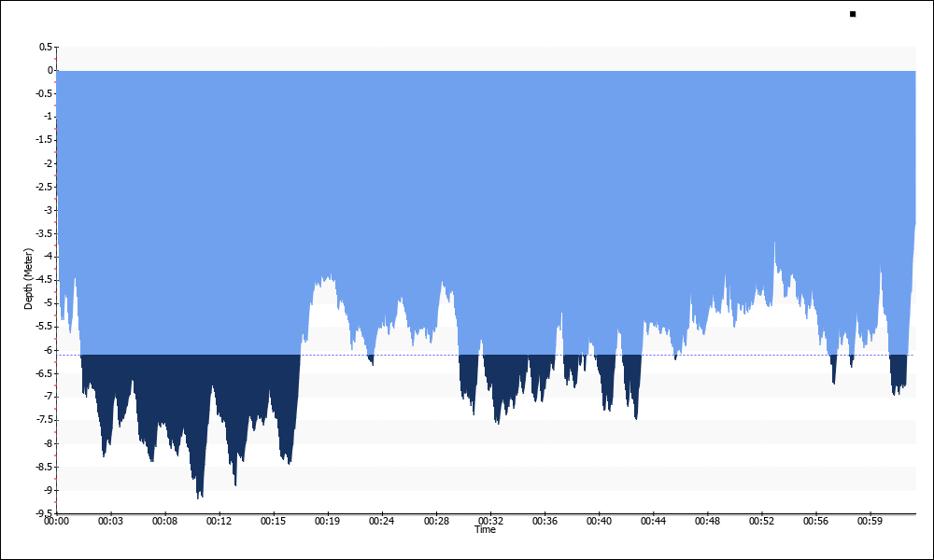Image resolution: width=934 pixels, height=560 pixels.
Task: Click the '-3.5' y-axis tick label
Action: (45, 233)
